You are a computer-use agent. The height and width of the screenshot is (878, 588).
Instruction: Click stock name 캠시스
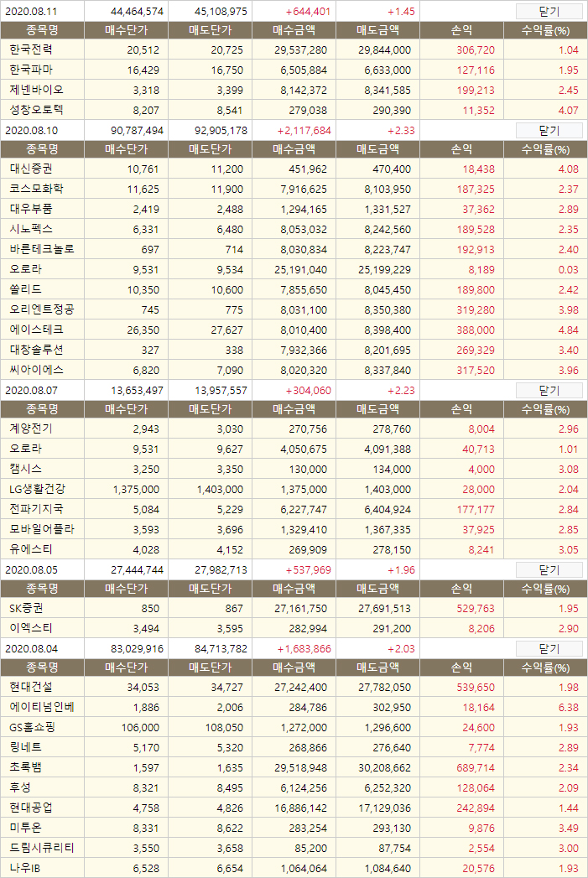coord(26,470)
